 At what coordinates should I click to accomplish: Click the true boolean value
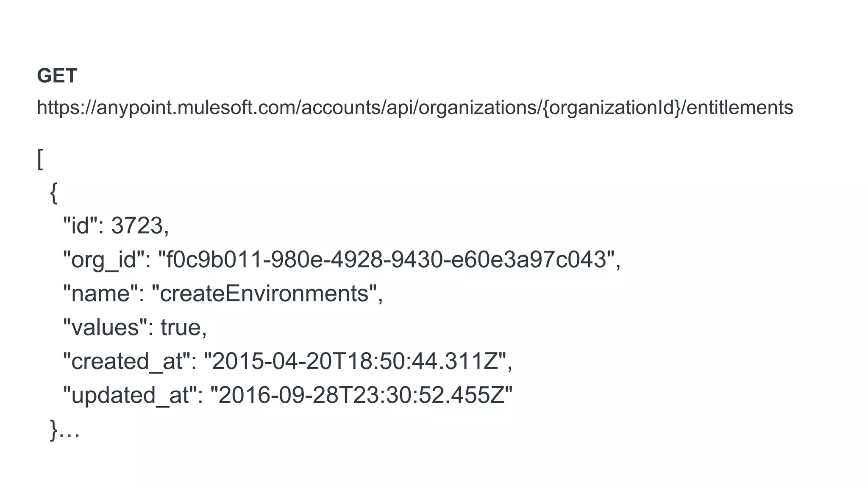click(181, 327)
